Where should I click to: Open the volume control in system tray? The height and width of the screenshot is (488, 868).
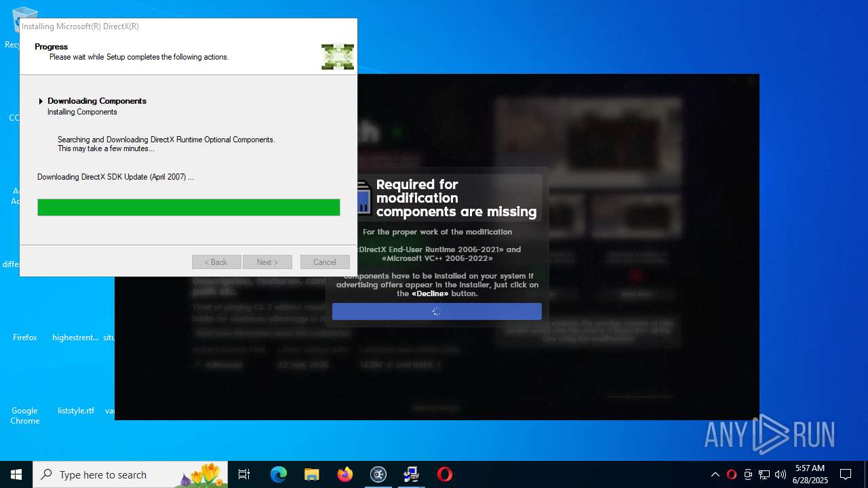(781, 474)
